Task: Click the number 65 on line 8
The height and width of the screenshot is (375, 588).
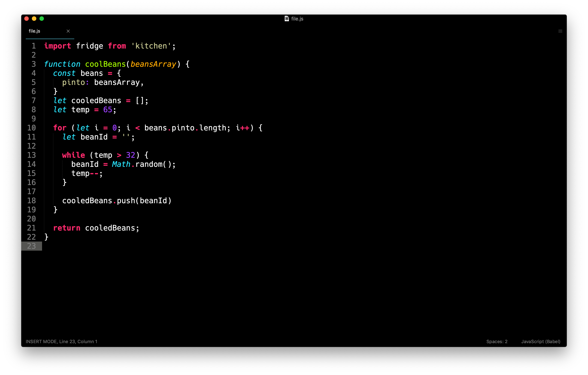Action: [x=107, y=110]
